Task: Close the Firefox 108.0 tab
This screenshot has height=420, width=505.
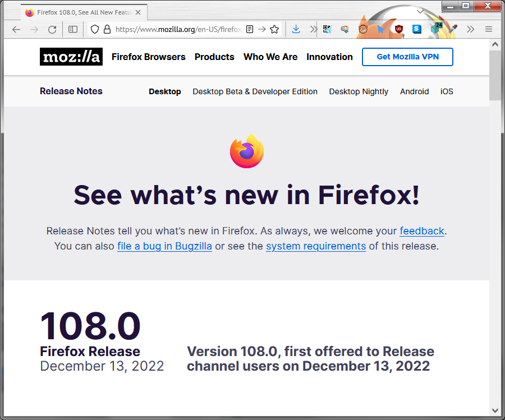Action: coord(138,12)
